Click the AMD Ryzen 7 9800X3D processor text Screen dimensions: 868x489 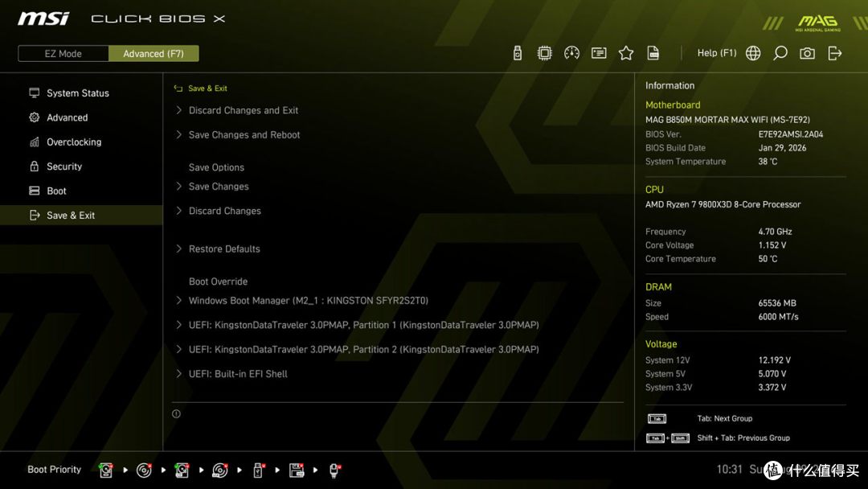723,204
